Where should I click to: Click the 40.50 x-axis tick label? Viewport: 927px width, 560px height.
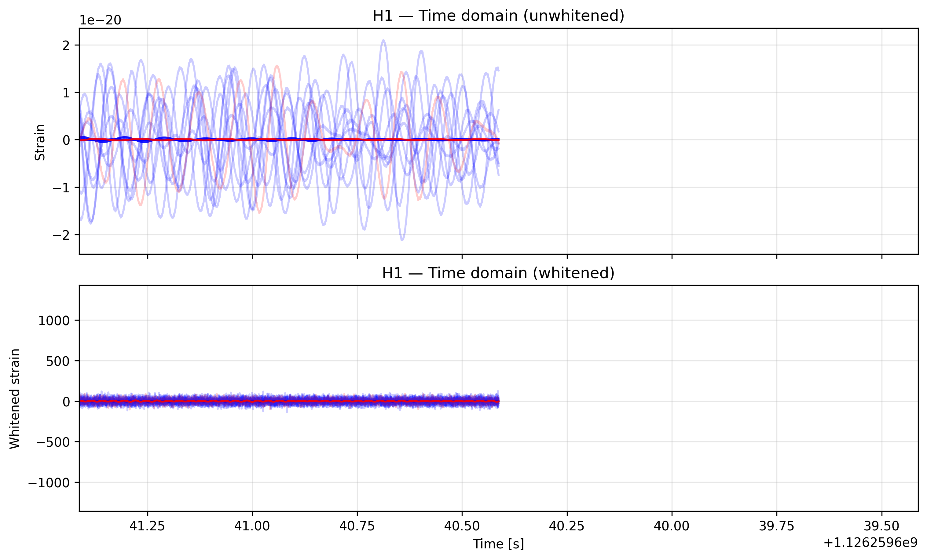(x=462, y=526)
